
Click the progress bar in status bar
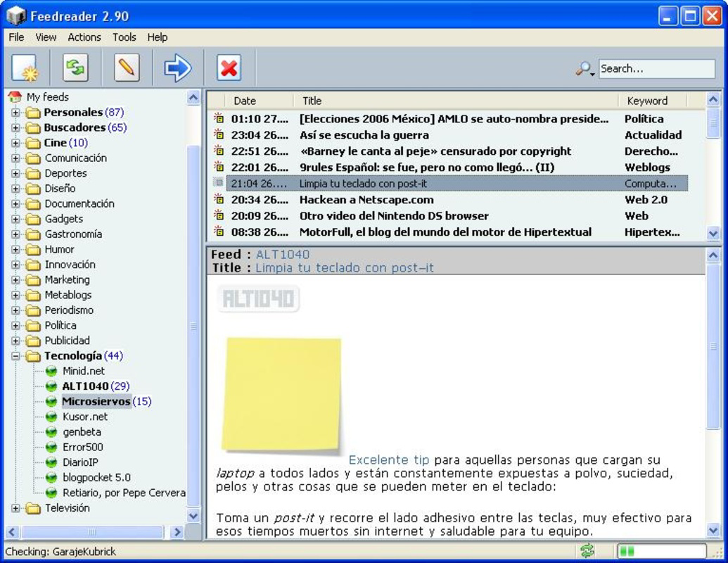(x=661, y=551)
